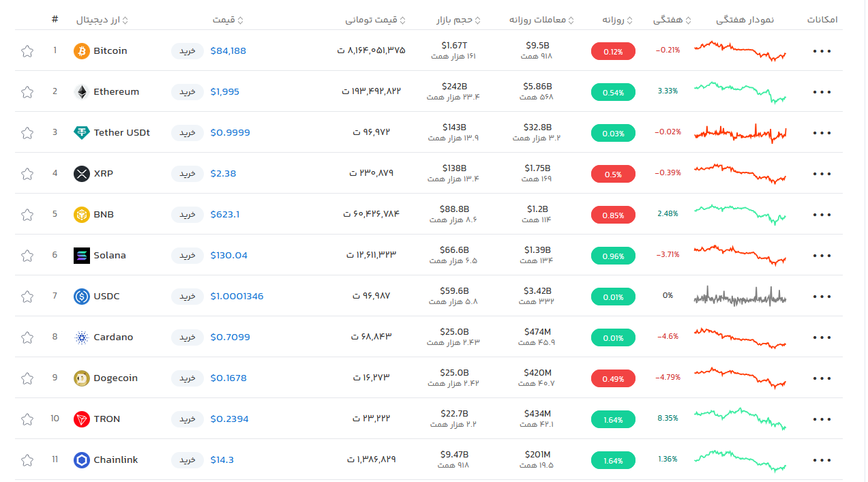The image size is (868, 482).
Task: Open Dogecoin's three-dot options menu
Action: coord(822,378)
